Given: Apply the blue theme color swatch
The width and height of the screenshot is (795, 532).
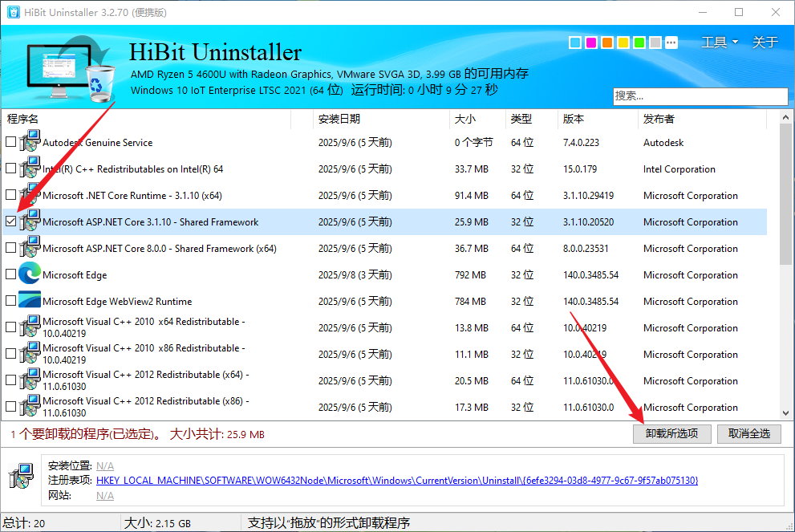Looking at the screenshot, I should 575,43.
